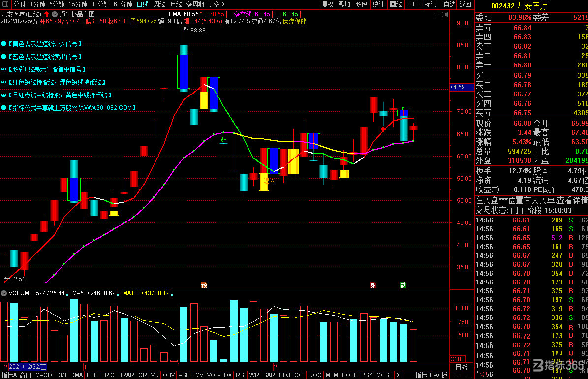Expand the 更多 periods dropdown
The width and height of the screenshot is (588, 379).
216,4
